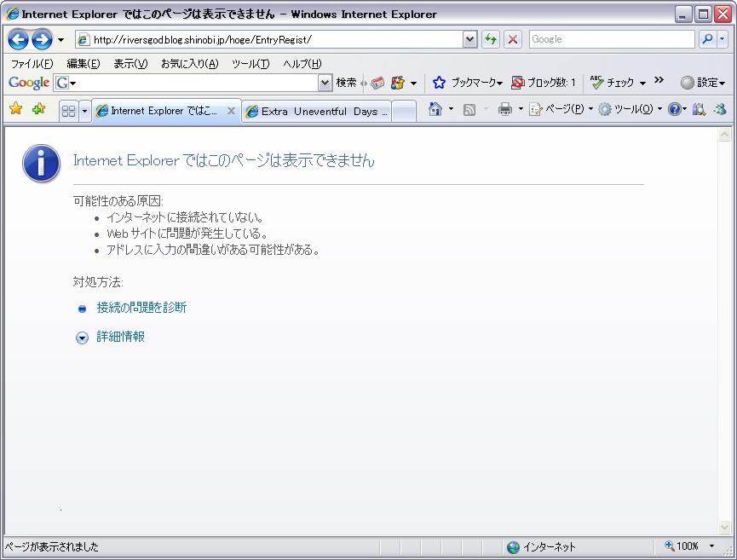Click the ブロック数: 1 popup blocker button
This screenshot has width=737, height=560.
click(x=544, y=83)
